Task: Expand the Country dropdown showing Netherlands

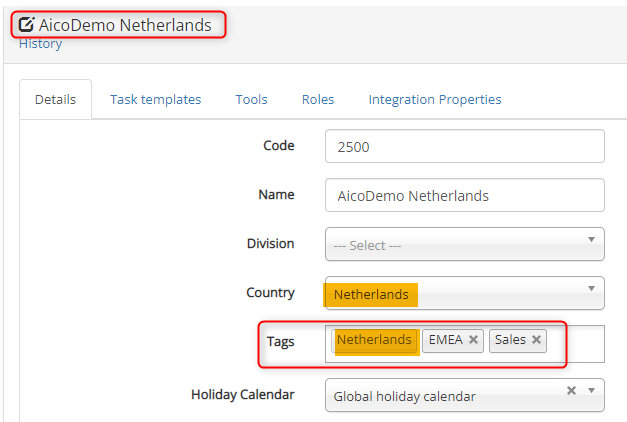Action: (590, 288)
